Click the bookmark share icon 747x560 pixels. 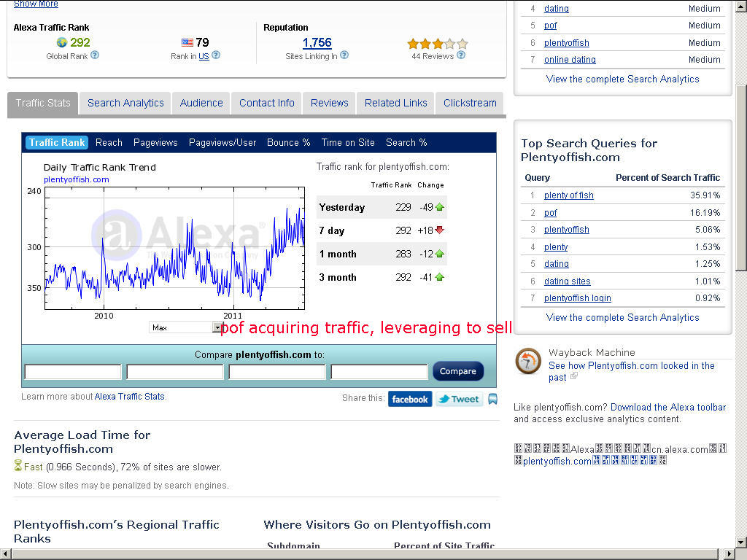tap(492, 399)
